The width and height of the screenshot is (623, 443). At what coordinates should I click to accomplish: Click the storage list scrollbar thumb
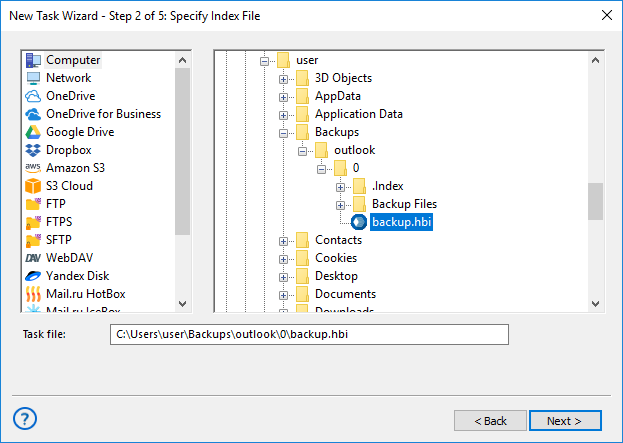(182, 151)
